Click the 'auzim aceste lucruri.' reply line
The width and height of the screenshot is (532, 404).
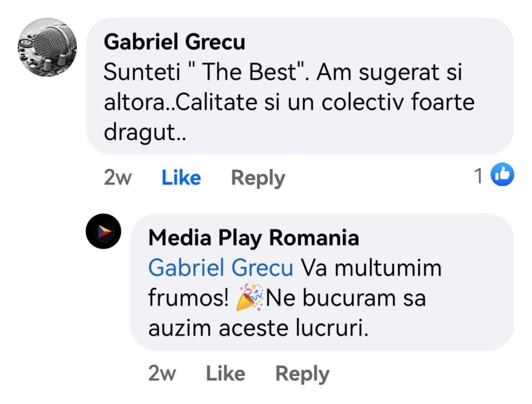(258, 329)
